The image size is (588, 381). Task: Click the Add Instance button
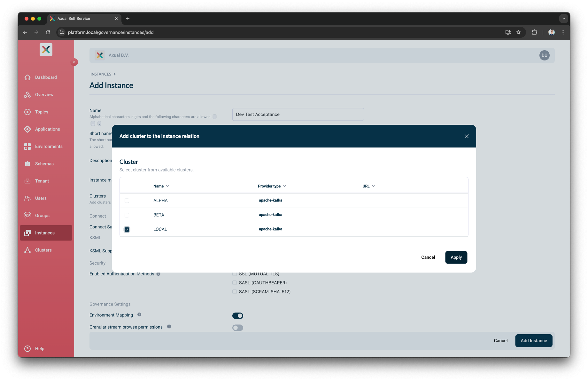coord(534,341)
